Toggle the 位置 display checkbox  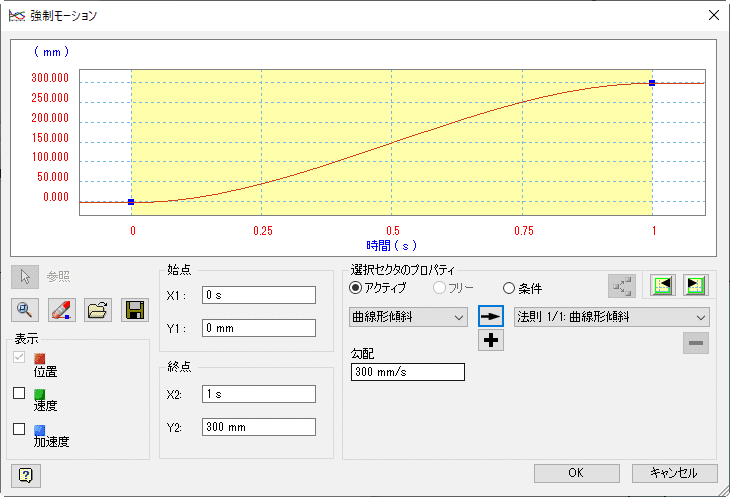pyautogui.click(x=19, y=357)
